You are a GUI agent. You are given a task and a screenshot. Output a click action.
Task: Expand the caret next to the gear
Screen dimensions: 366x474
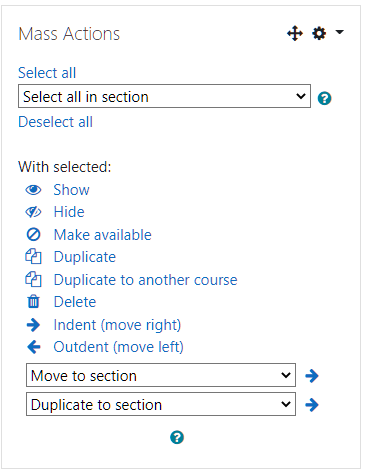pos(339,32)
